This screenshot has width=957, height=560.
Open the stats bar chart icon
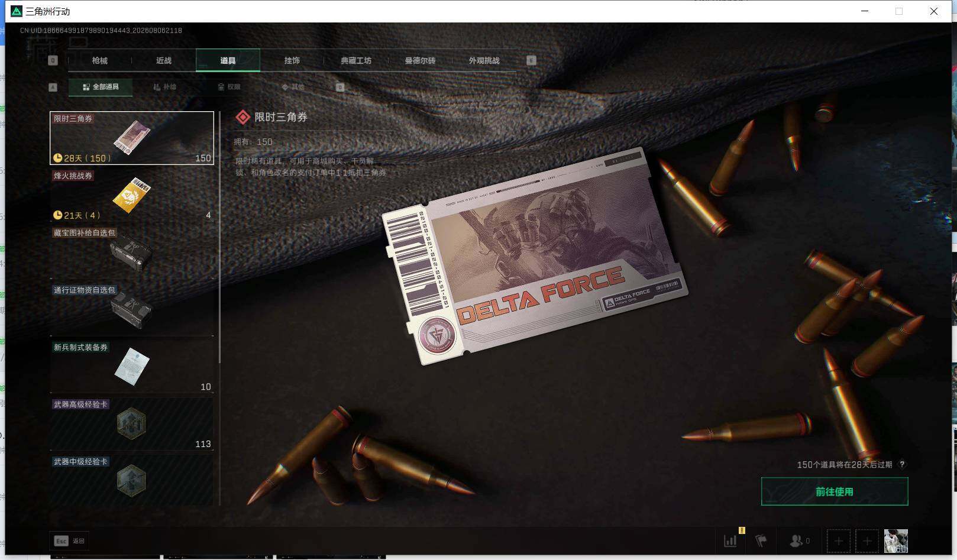pos(731,540)
